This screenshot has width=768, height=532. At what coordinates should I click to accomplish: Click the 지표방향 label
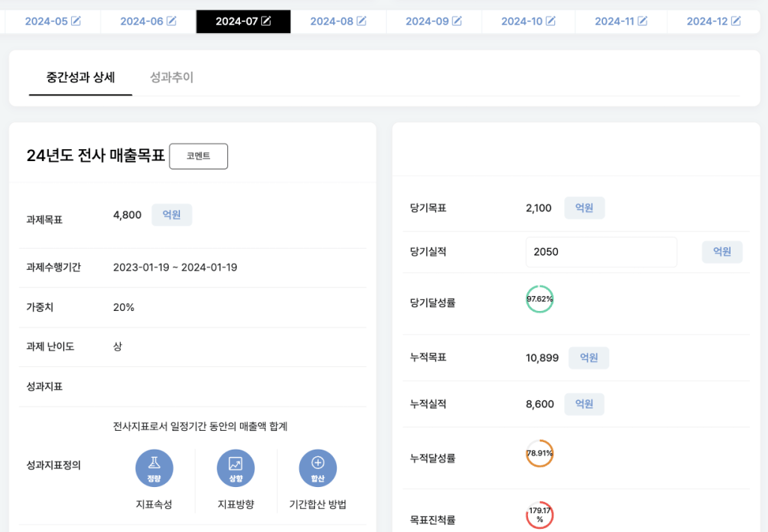click(x=235, y=504)
